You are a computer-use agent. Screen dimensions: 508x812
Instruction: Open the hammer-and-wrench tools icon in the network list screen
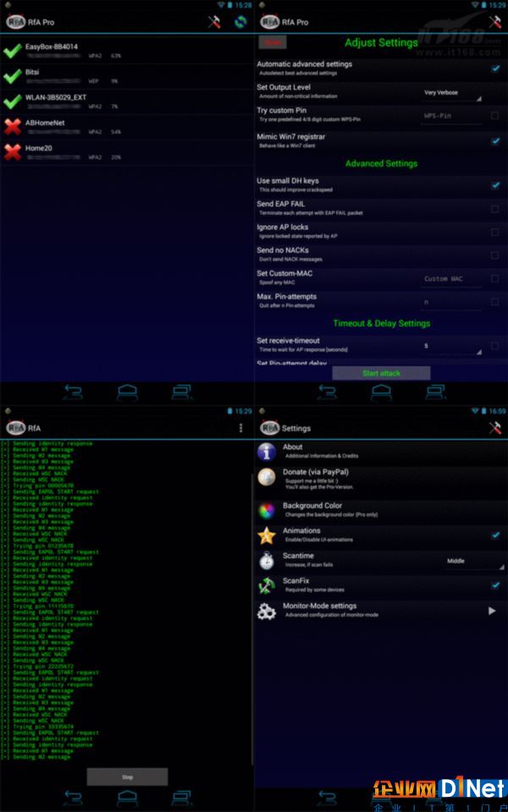click(214, 22)
